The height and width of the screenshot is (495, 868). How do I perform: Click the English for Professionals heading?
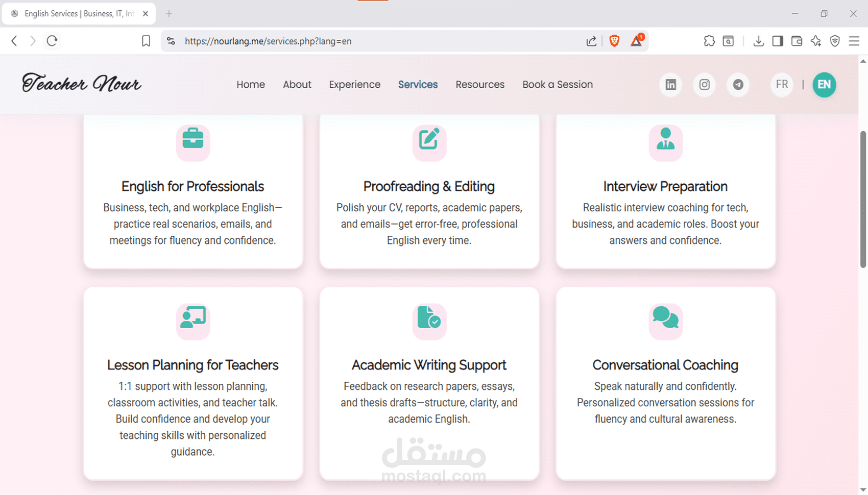[x=193, y=186]
